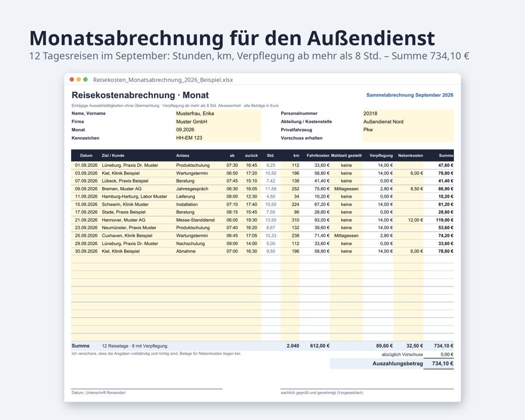Screen dimensions: 525x420
Task: Click the 'zurück' column header
Action: [x=251, y=155]
